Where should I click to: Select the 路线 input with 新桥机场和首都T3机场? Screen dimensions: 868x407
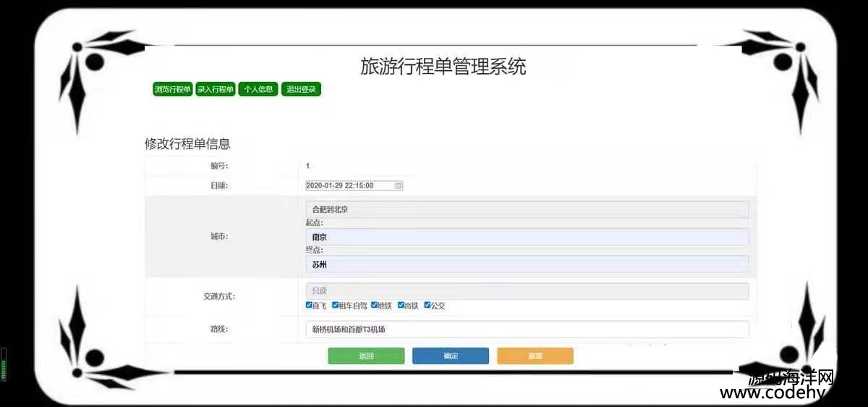tap(527, 330)
